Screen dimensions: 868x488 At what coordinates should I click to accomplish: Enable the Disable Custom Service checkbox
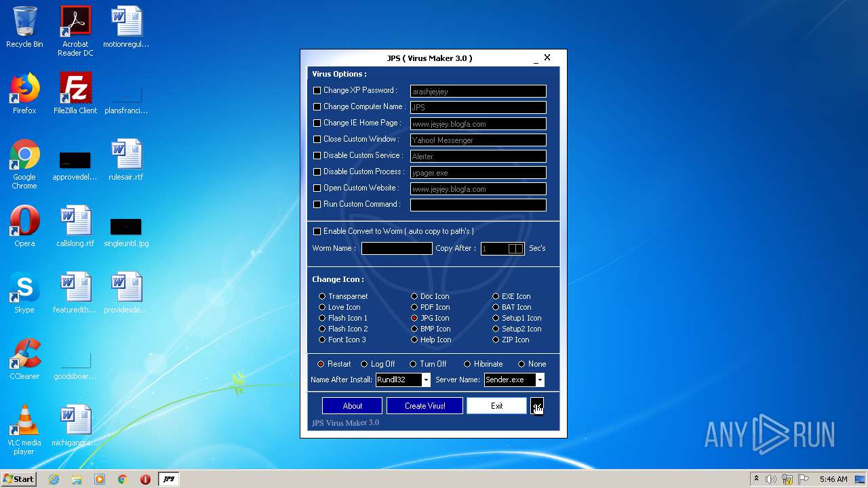click(x=317, y=155)
